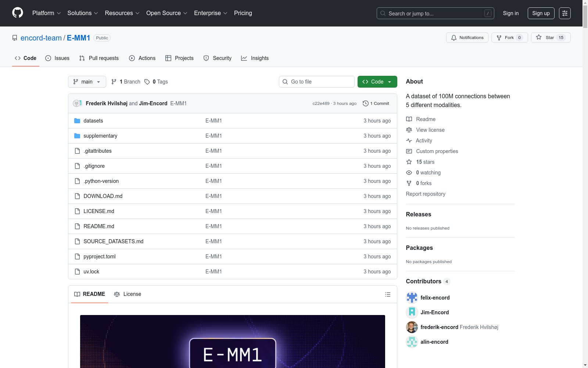This screenshot has width=588, height=368.
Task: Expand the Platform menu
Action: click(x=47, y=13)
